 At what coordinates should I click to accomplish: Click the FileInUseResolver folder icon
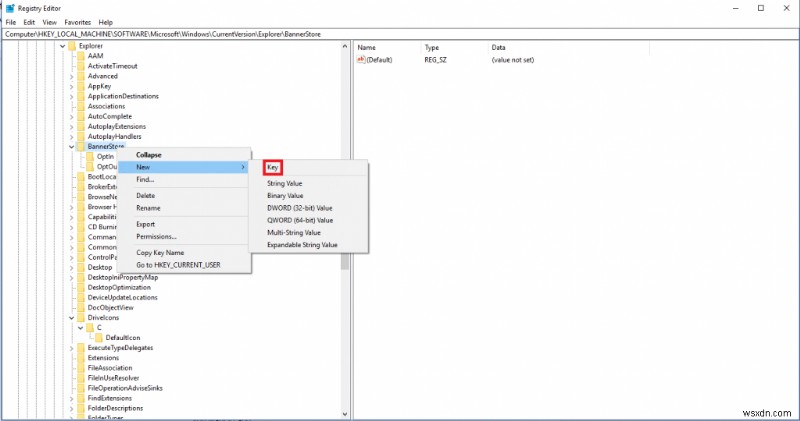pyautogui.click(x=81, y=378)
